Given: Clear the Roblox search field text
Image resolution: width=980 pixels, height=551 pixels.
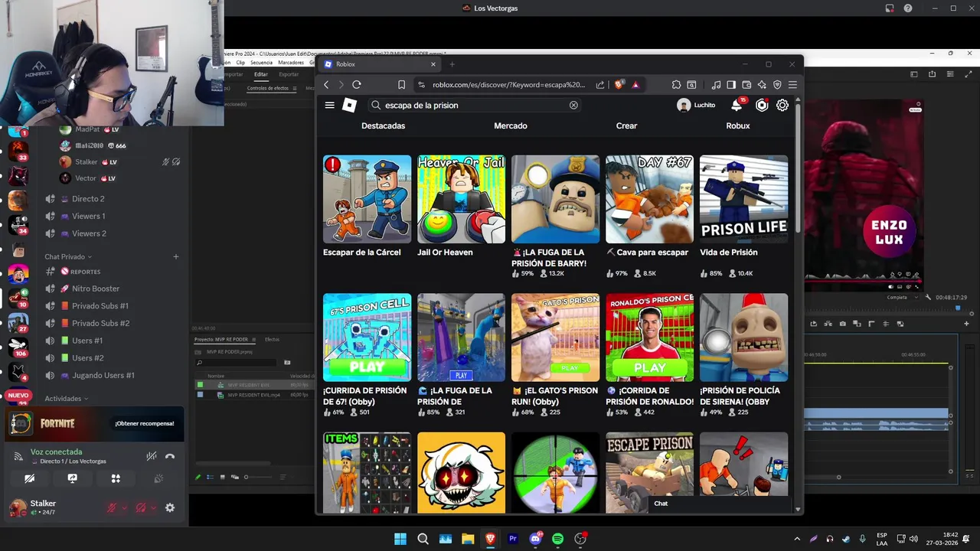Looking at the screenshot, I should (x=573, y=105).
